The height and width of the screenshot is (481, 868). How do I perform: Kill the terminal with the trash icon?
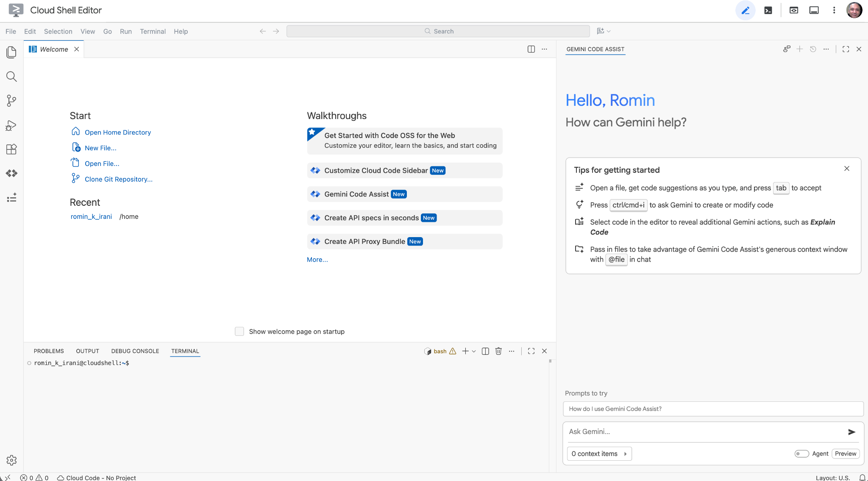click(x=498, y=351)
